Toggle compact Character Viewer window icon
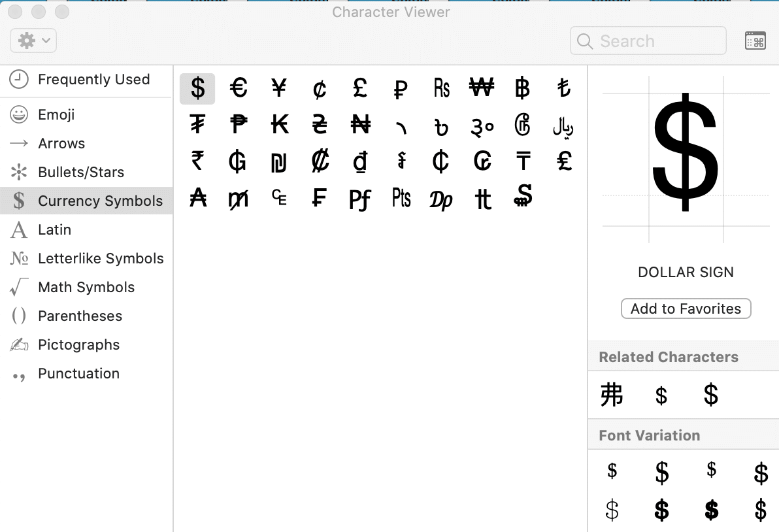This screenshot has height=532, width=779. coord(755,41)
